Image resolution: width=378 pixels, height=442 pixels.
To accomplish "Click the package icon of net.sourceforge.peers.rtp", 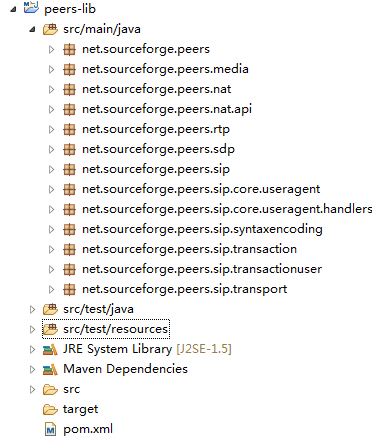I will pos(69,130).
